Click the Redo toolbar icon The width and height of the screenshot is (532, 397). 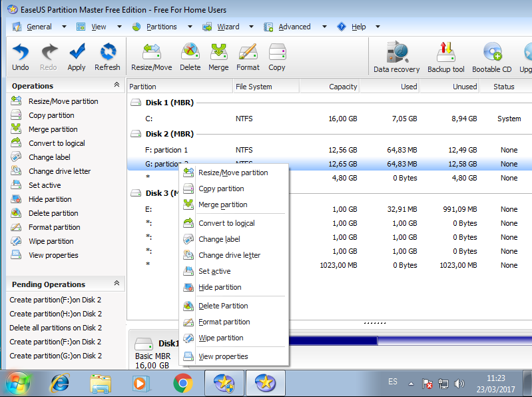(x=49, y=57)
